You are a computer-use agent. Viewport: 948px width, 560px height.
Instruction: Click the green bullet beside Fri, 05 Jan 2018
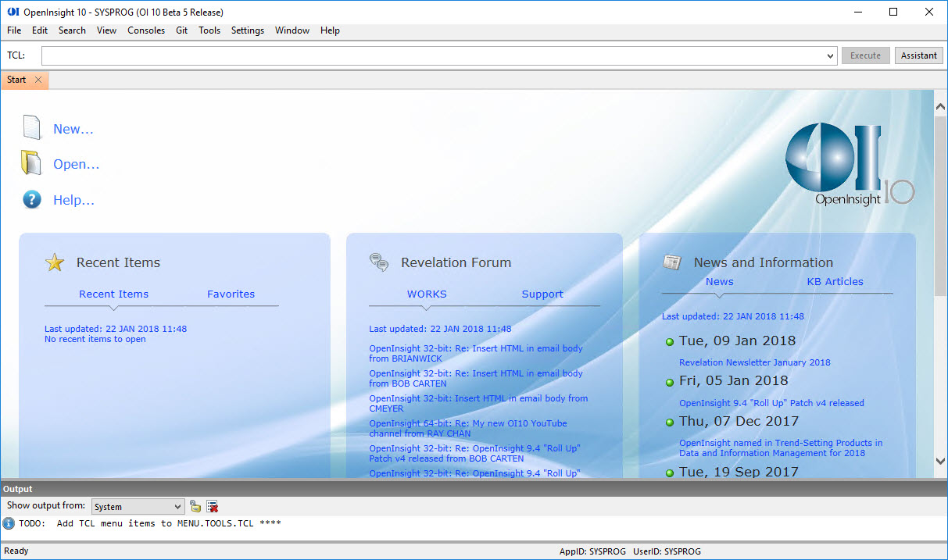[x=670, y=382]
